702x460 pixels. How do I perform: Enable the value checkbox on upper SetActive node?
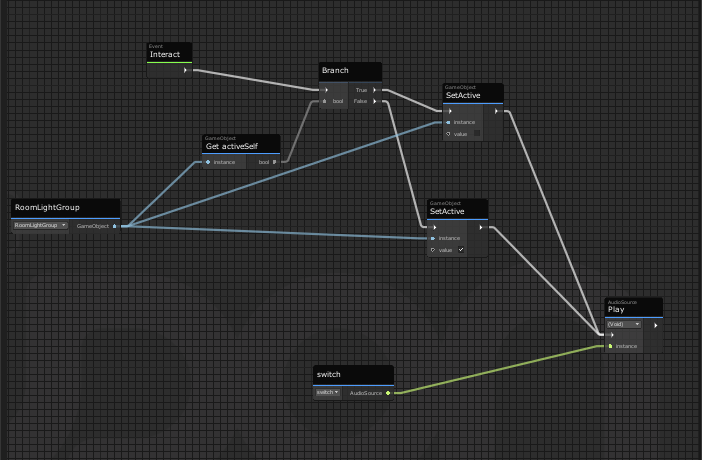pyautogui.click(x=477, y=133)
